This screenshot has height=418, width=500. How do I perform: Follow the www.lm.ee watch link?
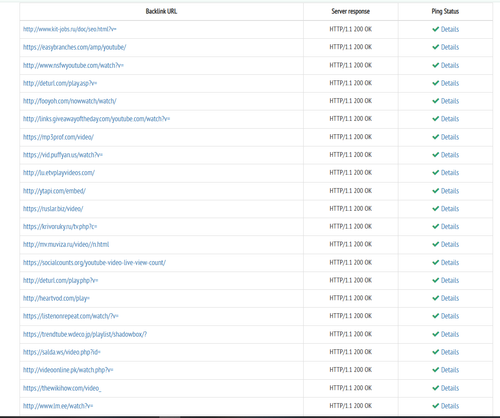pos(58,406)
